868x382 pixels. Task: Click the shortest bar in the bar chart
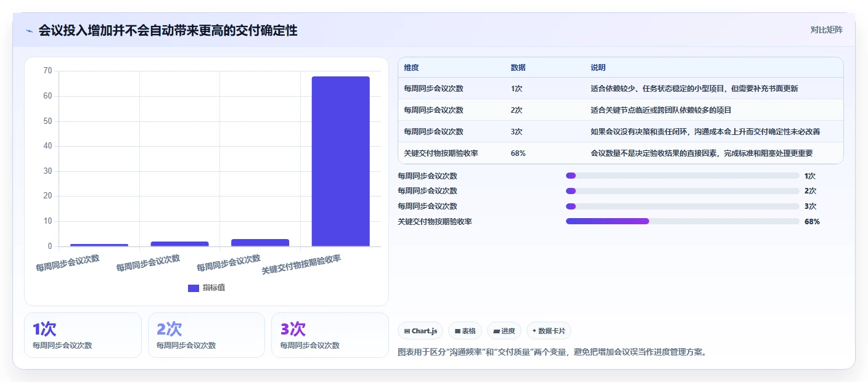99,245
